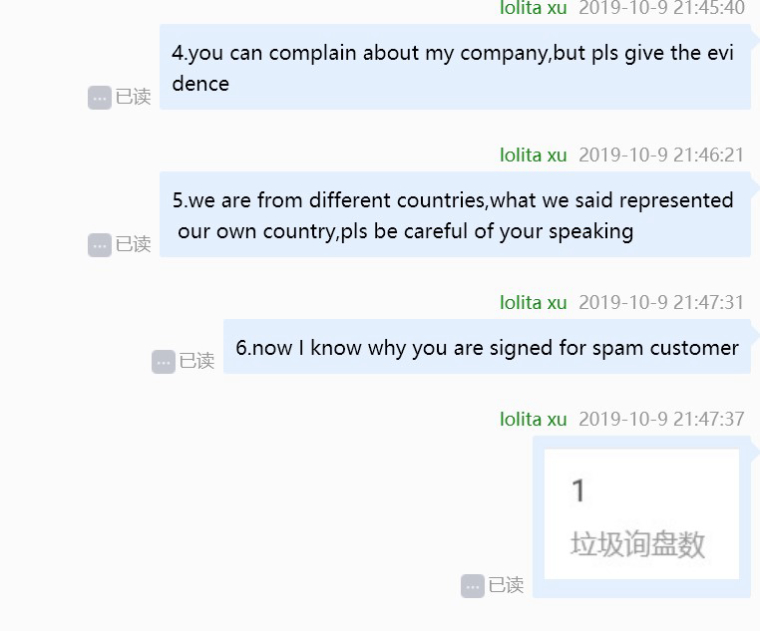
Task: Click the timestamp 2019-10-9 21:47:37
Action: pos(661,419)
